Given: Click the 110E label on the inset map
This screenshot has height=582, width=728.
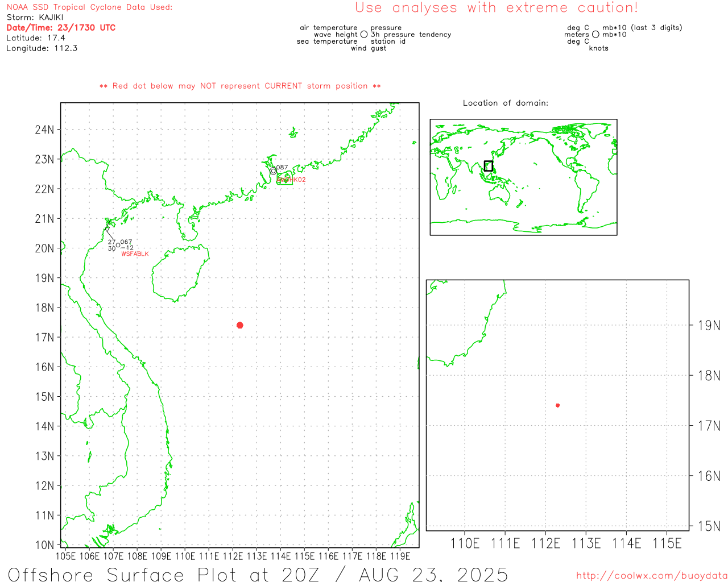Looking at the screenshot, I should pos(465,543).
